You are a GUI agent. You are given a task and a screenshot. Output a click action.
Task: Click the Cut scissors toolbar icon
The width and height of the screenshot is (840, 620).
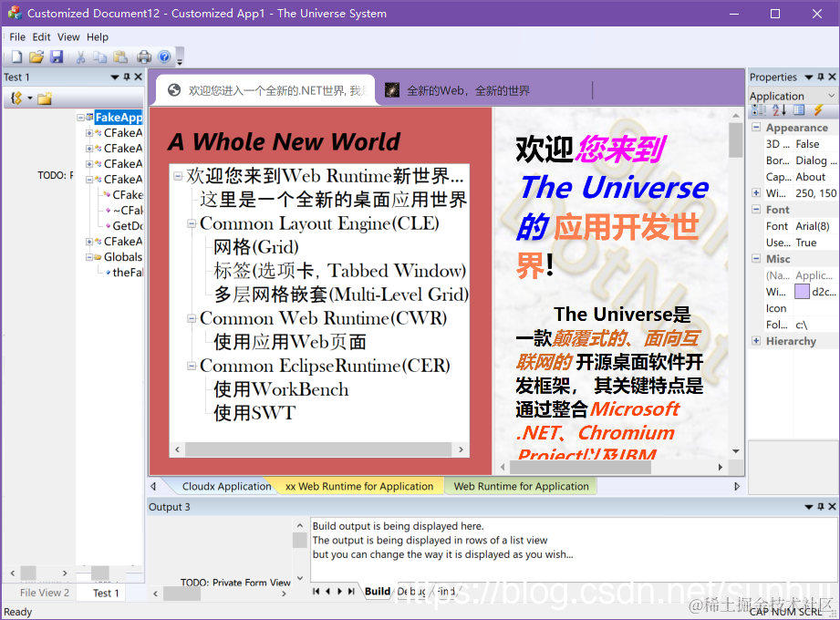click(81, 57)
